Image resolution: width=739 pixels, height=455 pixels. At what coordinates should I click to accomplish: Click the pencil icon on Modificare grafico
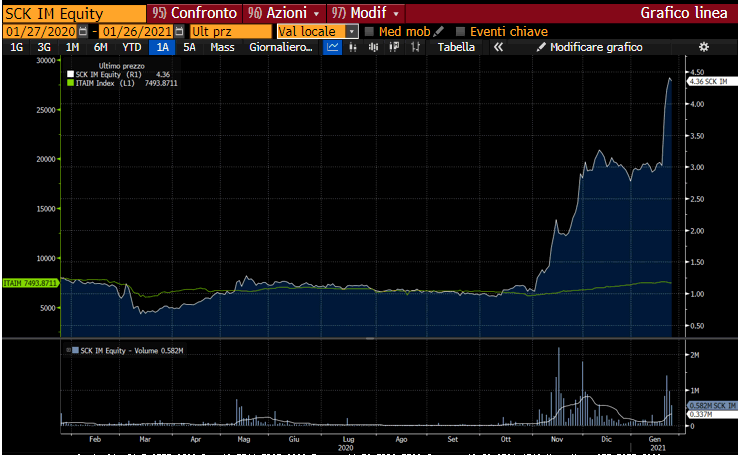coord(541,47)
